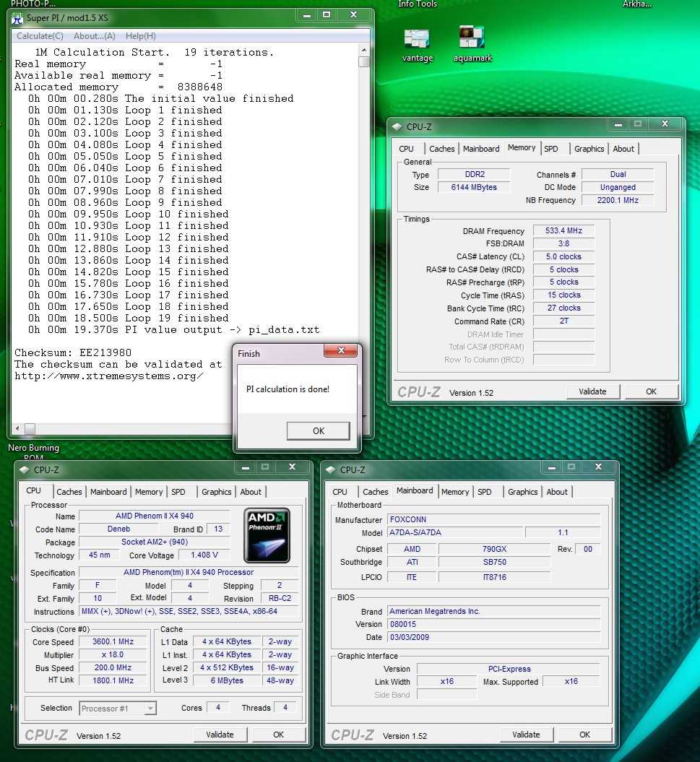700x762 pixels.
Task: Open Memory tab in CPU-Z CPU window
Action: click(149, 492)
